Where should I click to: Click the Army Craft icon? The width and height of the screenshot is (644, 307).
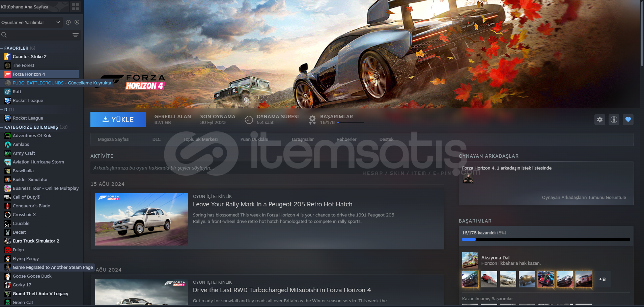pyautogui.click(x=8, y=153)
